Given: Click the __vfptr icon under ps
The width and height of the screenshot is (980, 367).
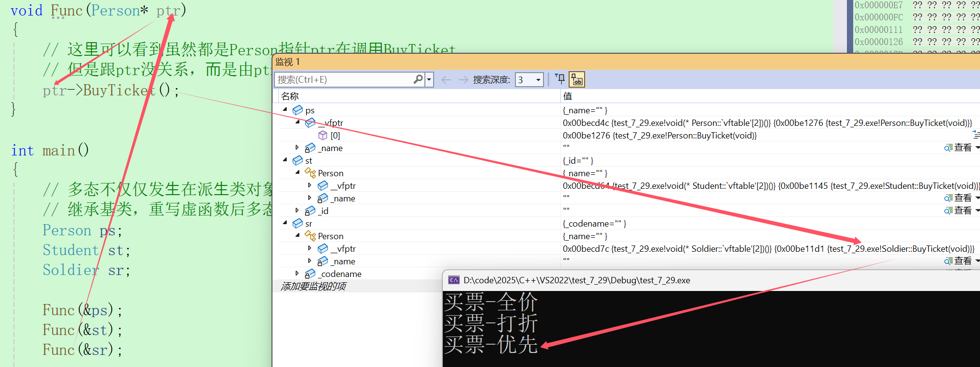Looking at the screenshot, I should click(x=310, y=123).
